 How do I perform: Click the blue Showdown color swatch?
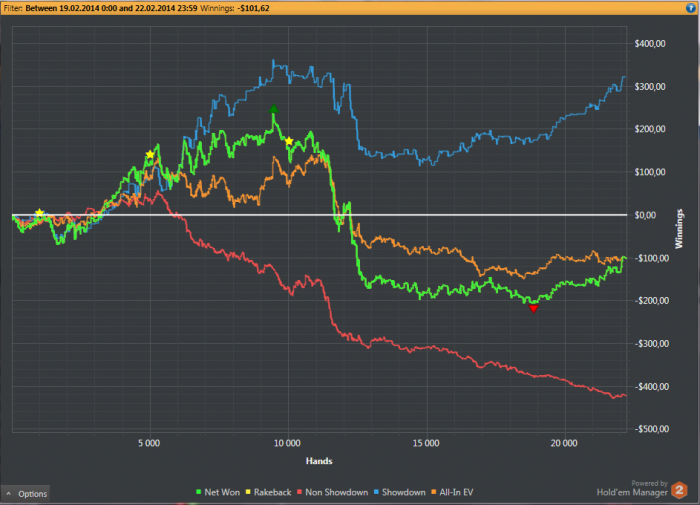click(x=376, y=492)
